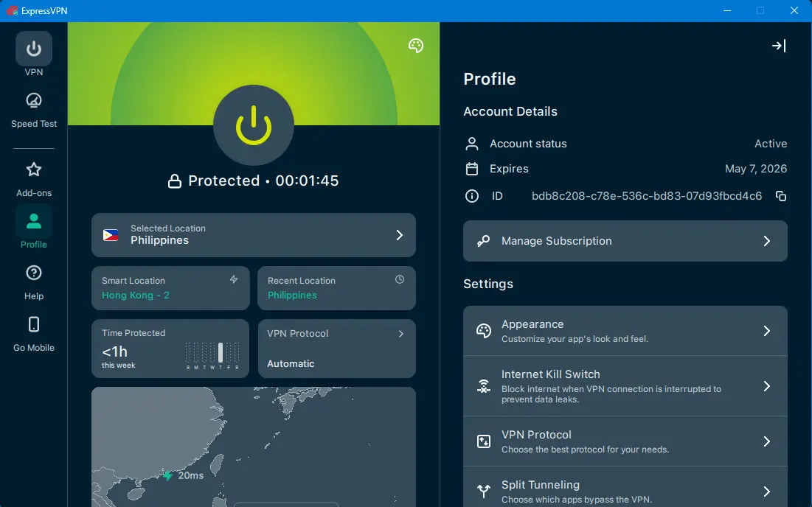The image size is (812, 507).
Task: Click the large power button to disconnect
Action: [254, 125]
